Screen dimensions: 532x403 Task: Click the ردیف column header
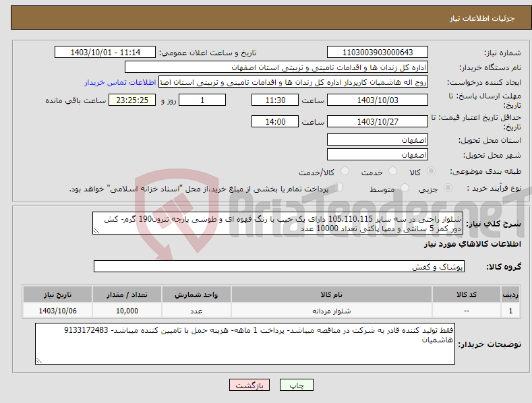tap(510, 294)
